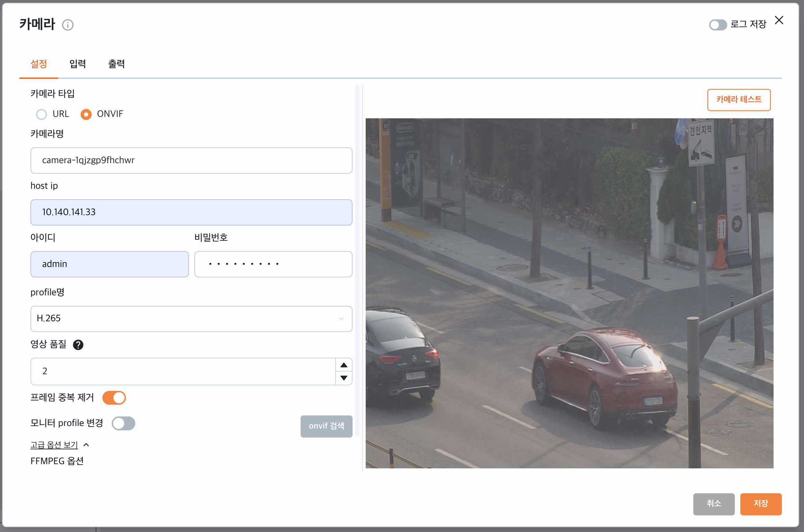Switch to the 출력 tab
The width and height of the screenshot is (804, 532).
coord(117,64)
